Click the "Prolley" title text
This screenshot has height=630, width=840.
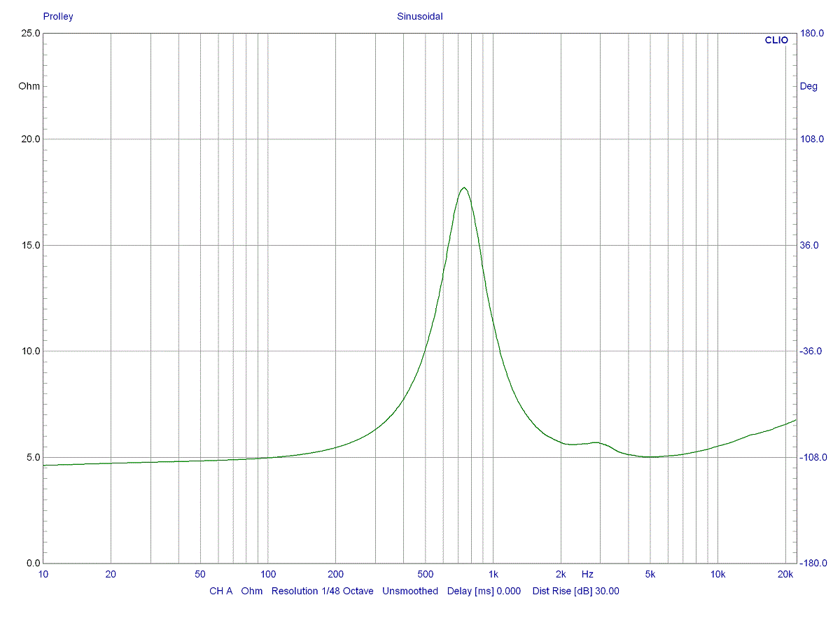click(x=58, y=16)
